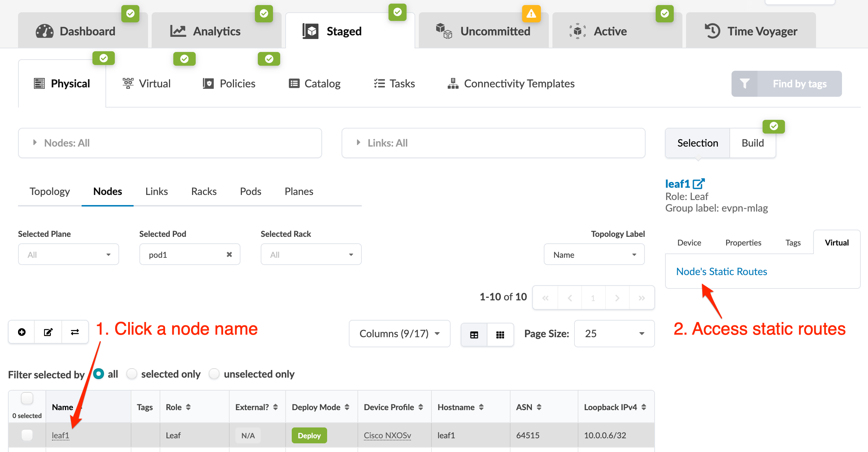Screen dimensions: 868x452
Task: Click the edit pencil icon button
Action: coord(48,332)
